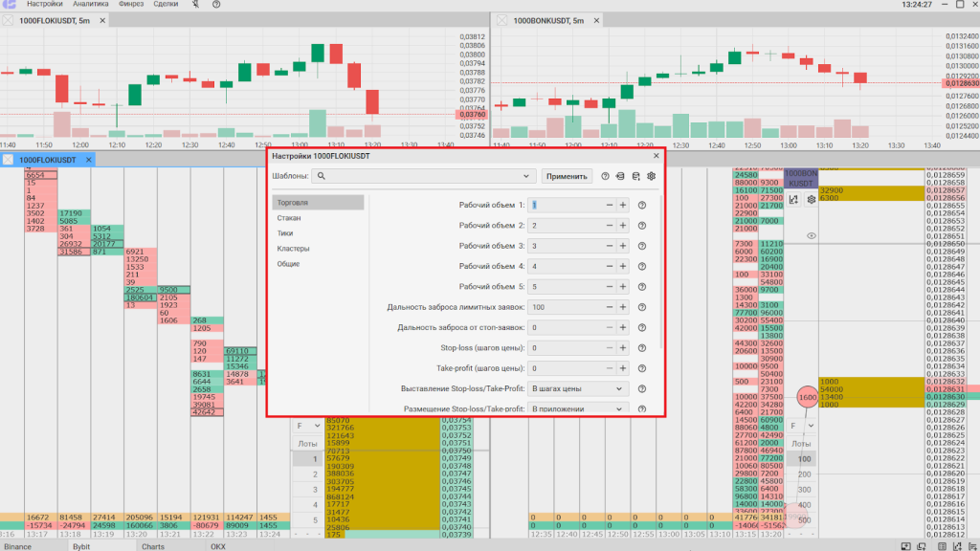Open gear settings in the 1000BONKUSDT panel
The width and height of the screenshot is (980, 551).
click(x=812, y=200)
